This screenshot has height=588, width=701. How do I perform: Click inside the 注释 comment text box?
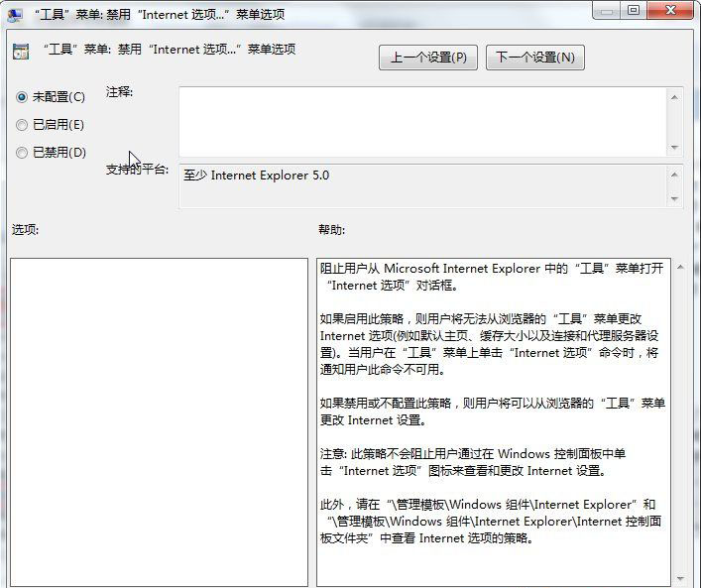421,121
